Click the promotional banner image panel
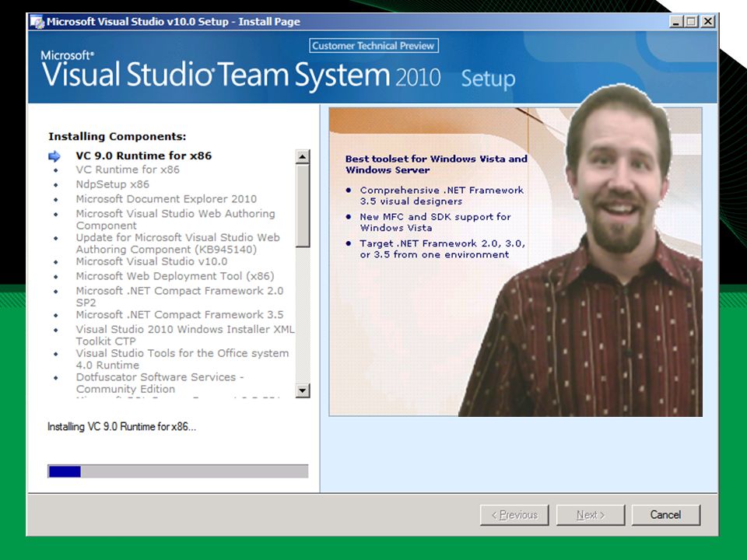 (x=515, y=262)
